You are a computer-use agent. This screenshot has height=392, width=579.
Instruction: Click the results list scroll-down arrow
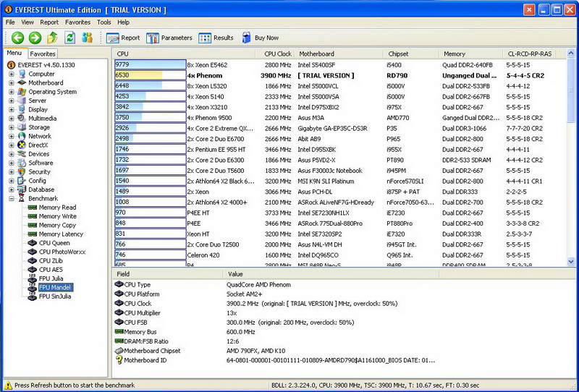[x=570, y=261]
